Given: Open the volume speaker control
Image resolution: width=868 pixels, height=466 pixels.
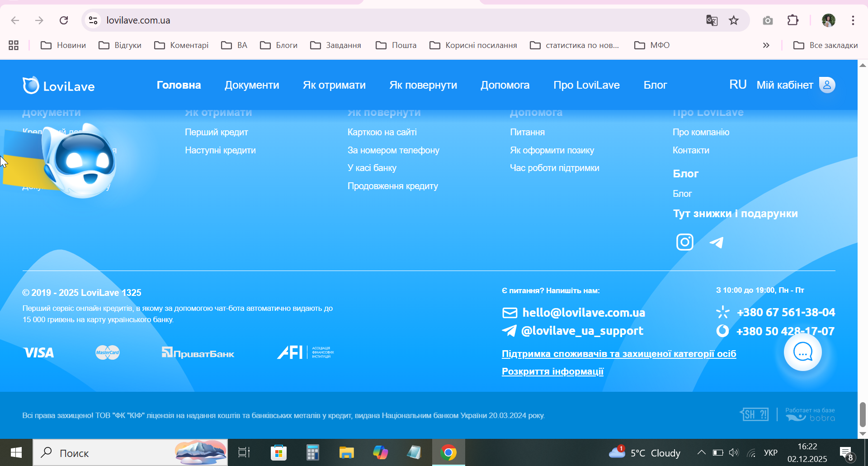Looking at the screenshot, I should [x=733, y=452].
